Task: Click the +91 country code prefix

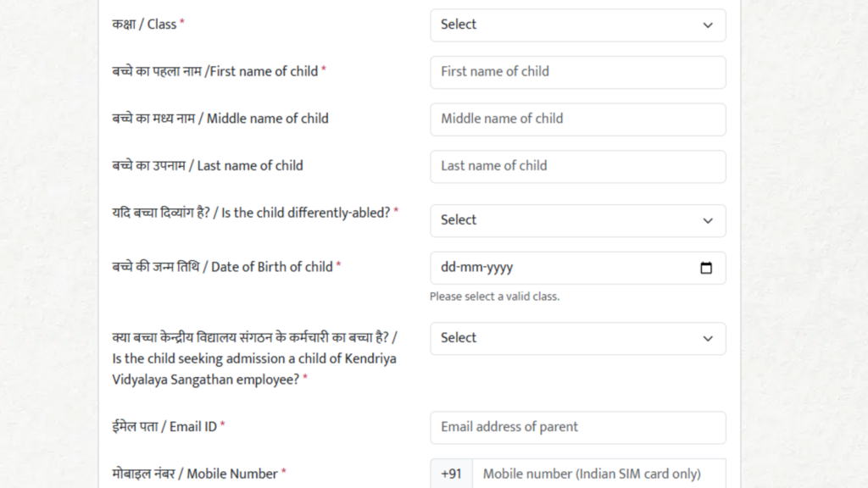Action: pos(451,474)
